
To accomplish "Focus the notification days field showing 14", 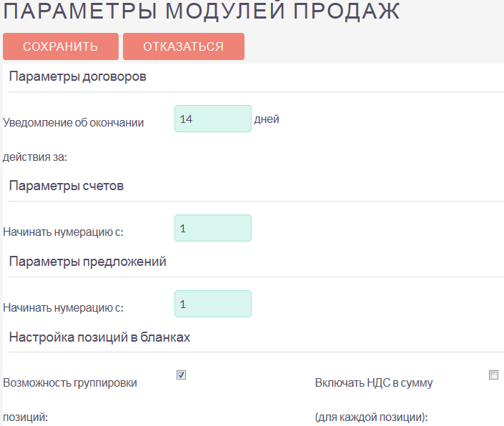I will pyautogui.click(x=213, y=119).
